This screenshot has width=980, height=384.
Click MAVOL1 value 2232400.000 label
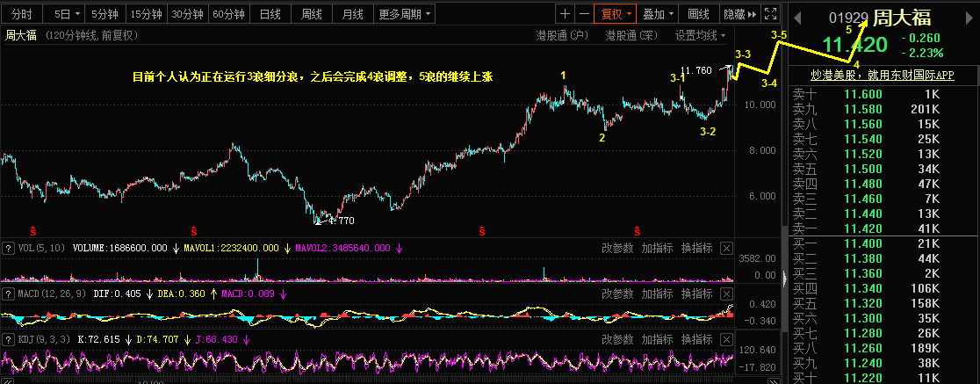[231, 249]
